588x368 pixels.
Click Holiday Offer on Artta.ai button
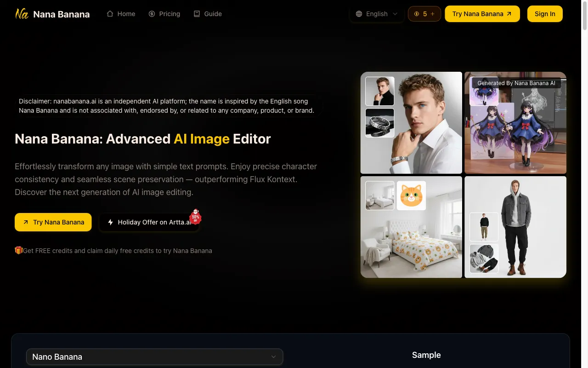149,222
